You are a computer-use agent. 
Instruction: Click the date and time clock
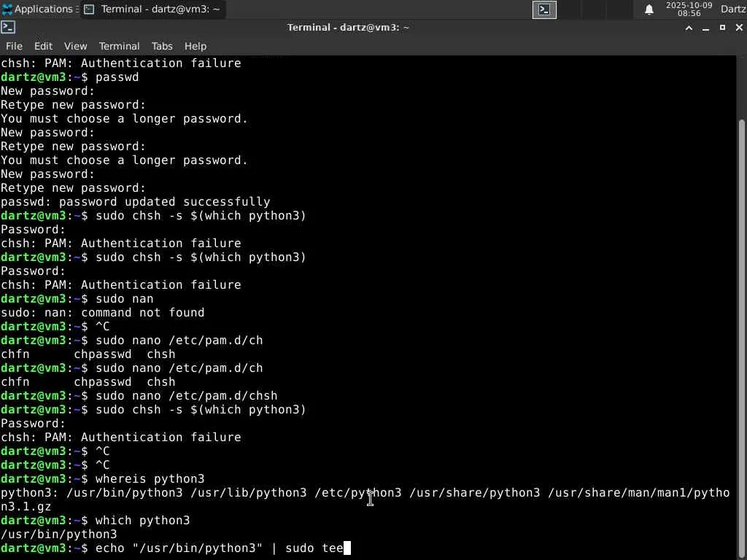(689, 9)
